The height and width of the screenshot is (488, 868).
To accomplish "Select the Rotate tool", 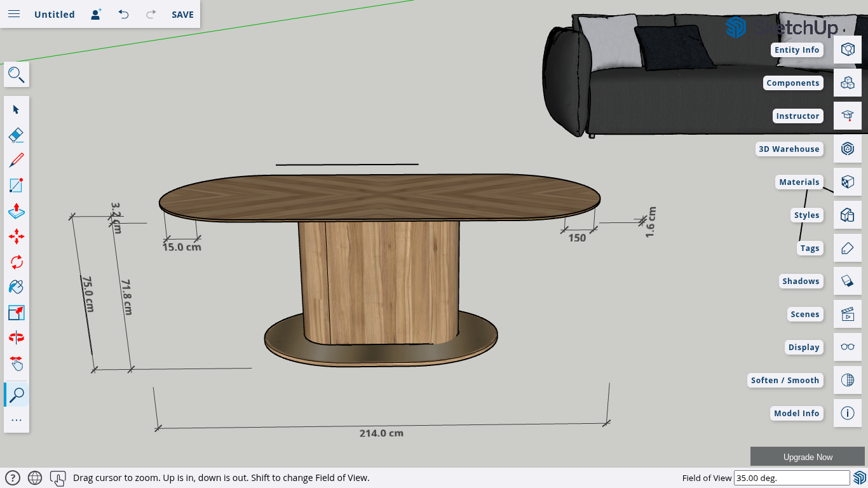I will [x=17, y=262].
